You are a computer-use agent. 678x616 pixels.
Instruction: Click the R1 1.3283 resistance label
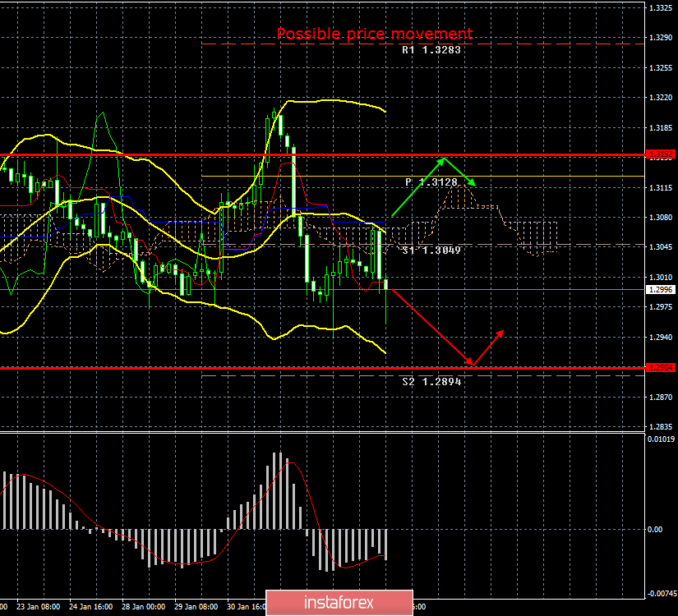(x=431, y=50)
